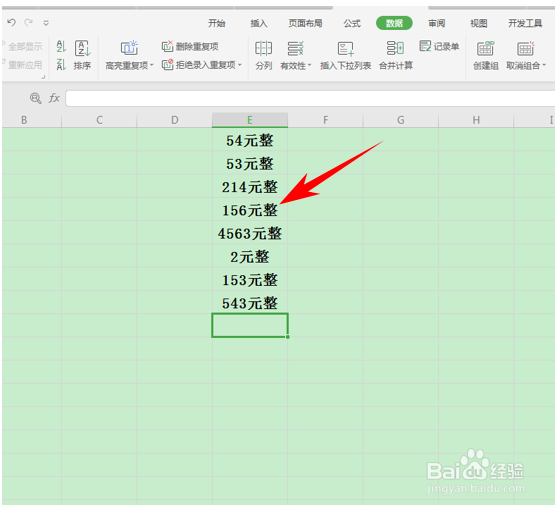Viewport: 556px width, 508px height.
Task: Select the cell containing 2元整
Action: pos(250,256)
